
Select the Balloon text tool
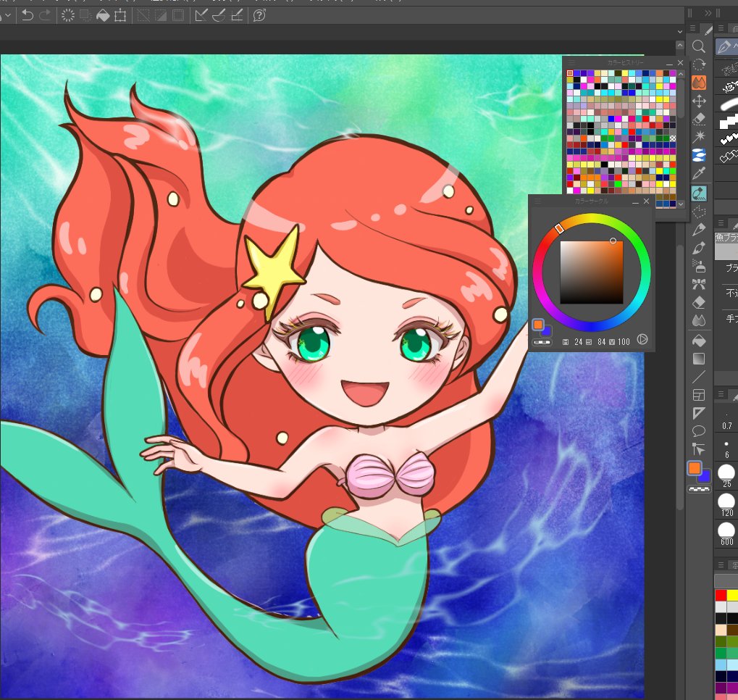(x=699, y=431)
